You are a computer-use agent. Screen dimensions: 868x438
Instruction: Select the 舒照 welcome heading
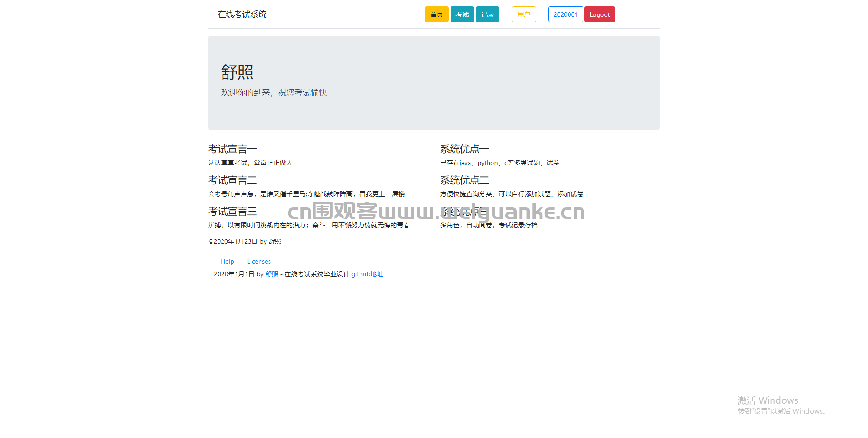(x=237, y=72)
